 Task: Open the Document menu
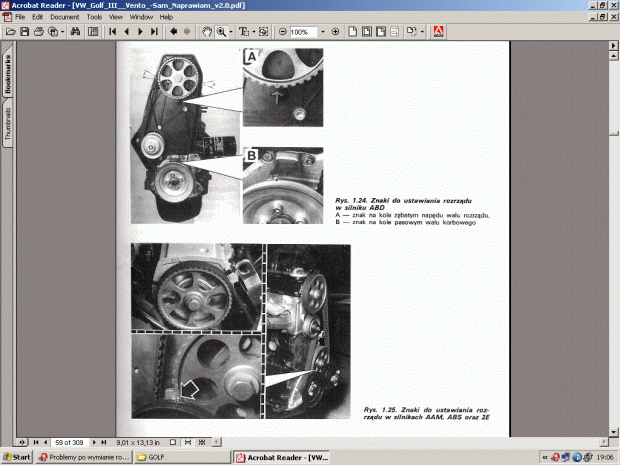point(64,17)
